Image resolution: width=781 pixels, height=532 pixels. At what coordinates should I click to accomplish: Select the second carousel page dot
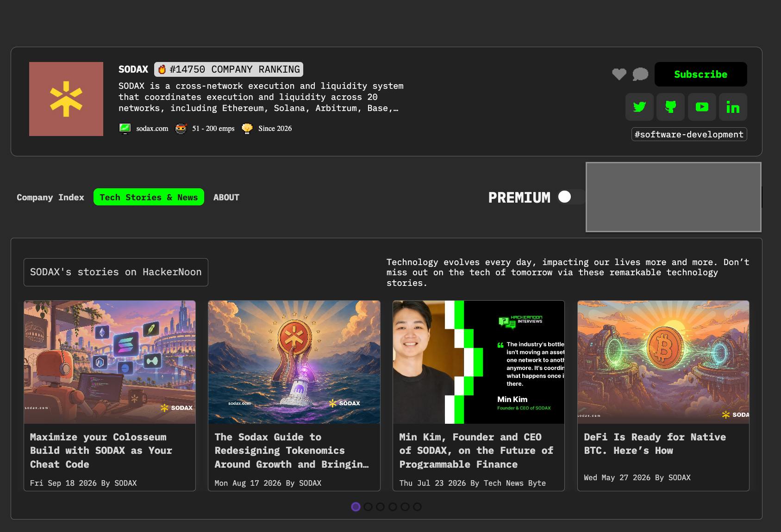pyautogui.click(x=368, y=507)
